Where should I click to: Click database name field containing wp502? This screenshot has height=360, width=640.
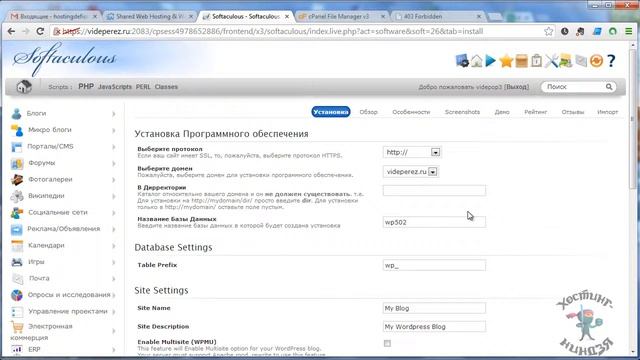pyautogui.click(x=434, y=222)
